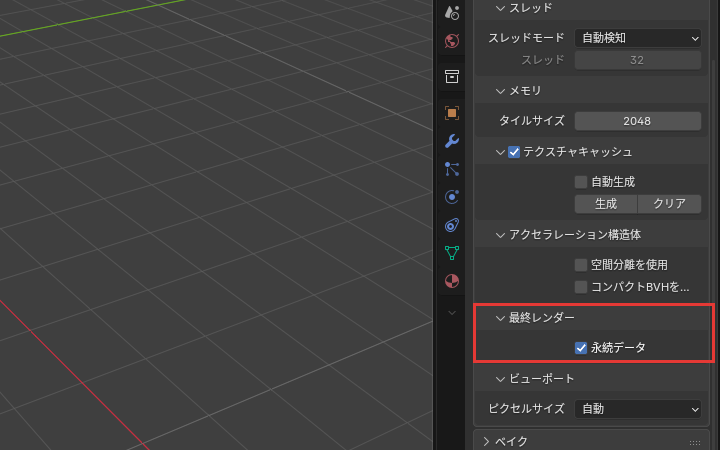
Task: Expand the ベイク panel
Action: 486,441
